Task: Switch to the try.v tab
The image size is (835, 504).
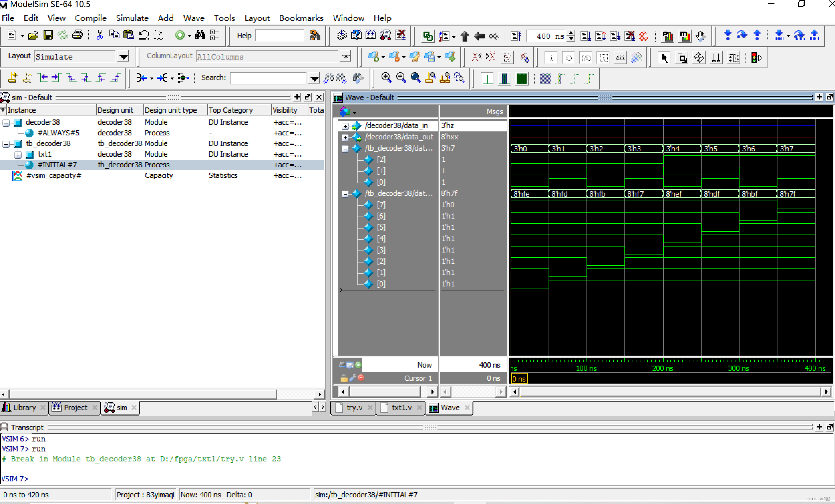Action: 354,408
